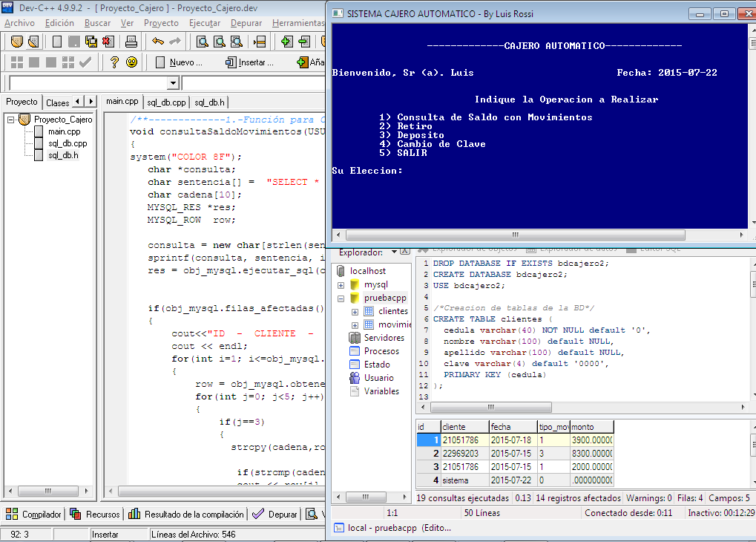Click the Help question mark icon

click(114, 62)
